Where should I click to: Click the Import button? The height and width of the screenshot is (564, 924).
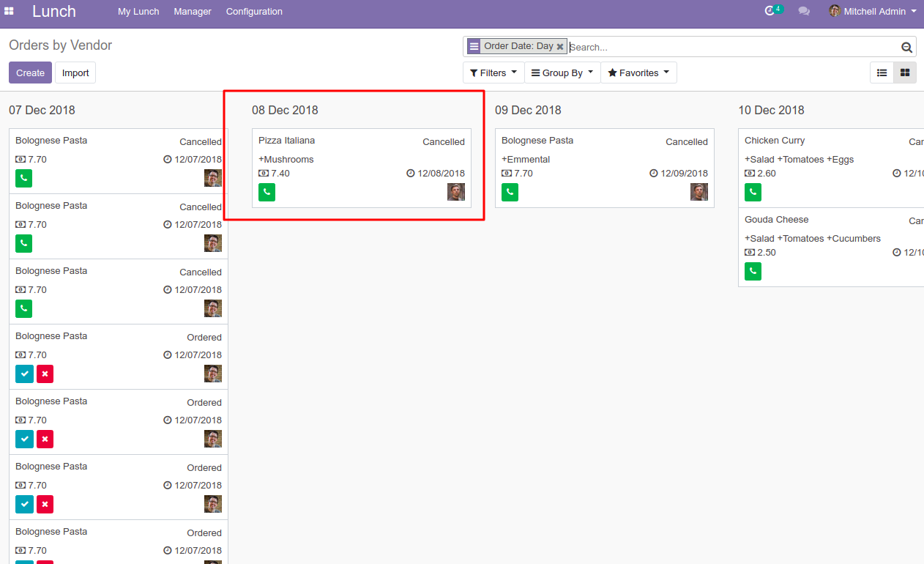[75, 73]
